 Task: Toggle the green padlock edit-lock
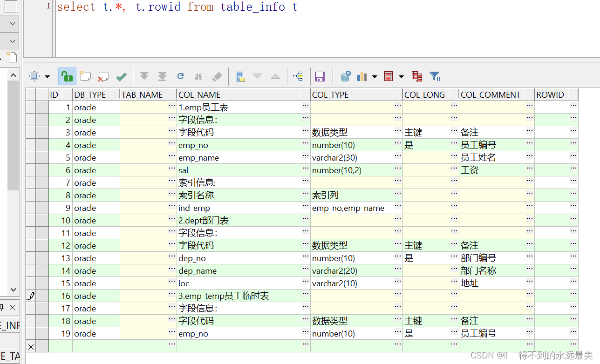coord(67,76)
